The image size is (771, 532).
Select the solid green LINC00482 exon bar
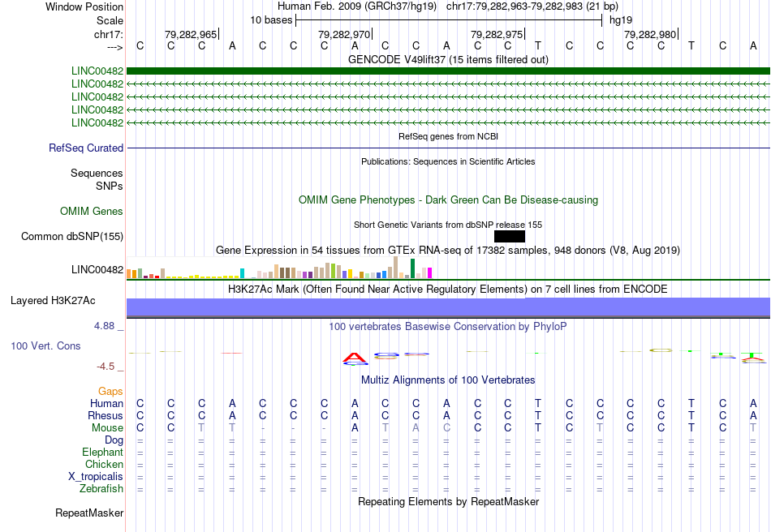448,71
